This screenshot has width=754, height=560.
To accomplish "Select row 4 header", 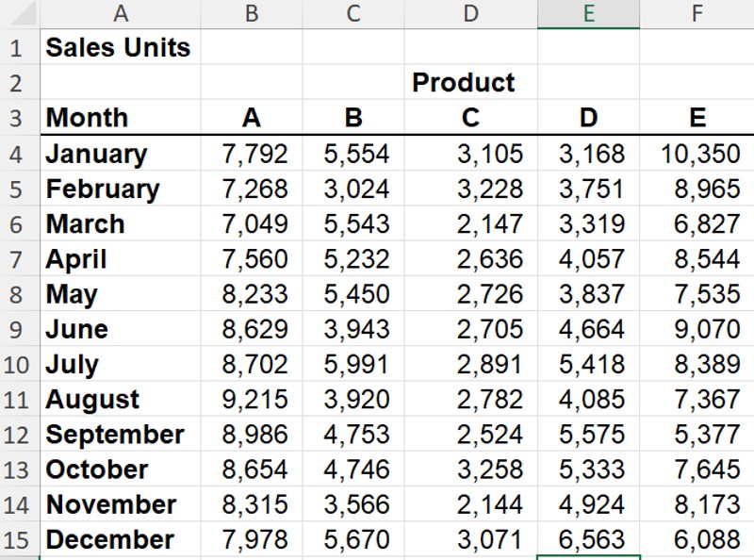I will click(20, 153).
